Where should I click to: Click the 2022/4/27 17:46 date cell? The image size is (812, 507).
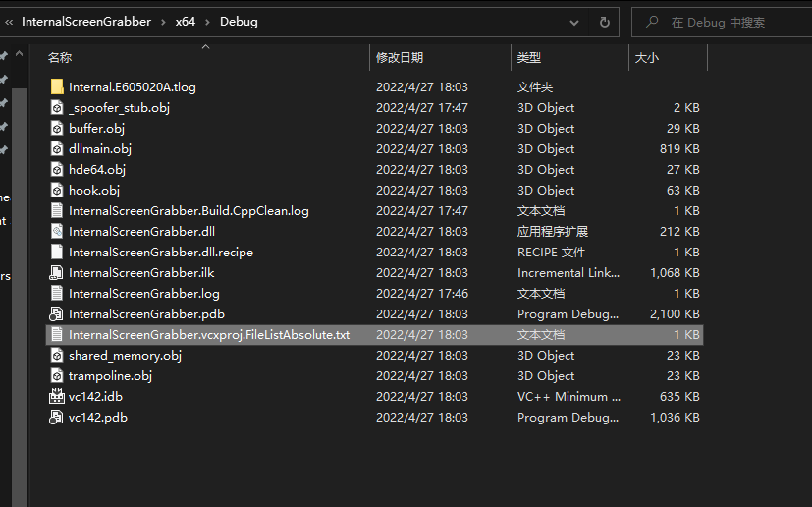pos(422,294)
